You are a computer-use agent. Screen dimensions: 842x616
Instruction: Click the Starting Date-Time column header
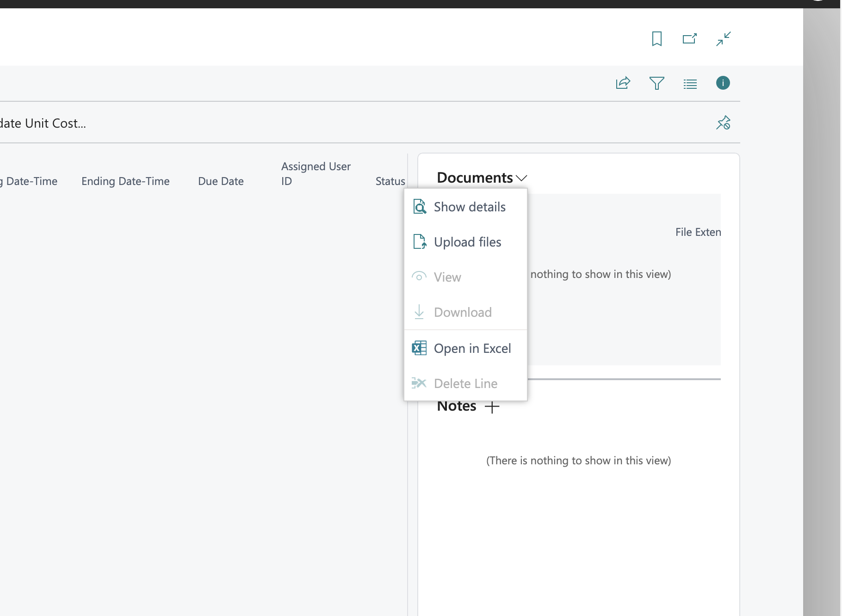[x=29, y=181]
